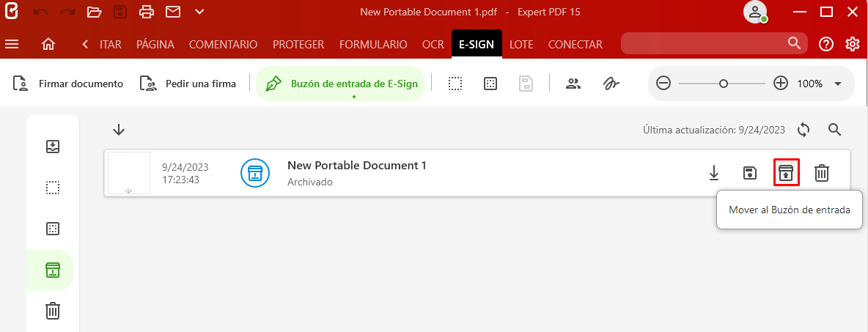Select dashed rectangle icon in left sidebar
This screenshot has width=868, height=332.
(53, 188)
